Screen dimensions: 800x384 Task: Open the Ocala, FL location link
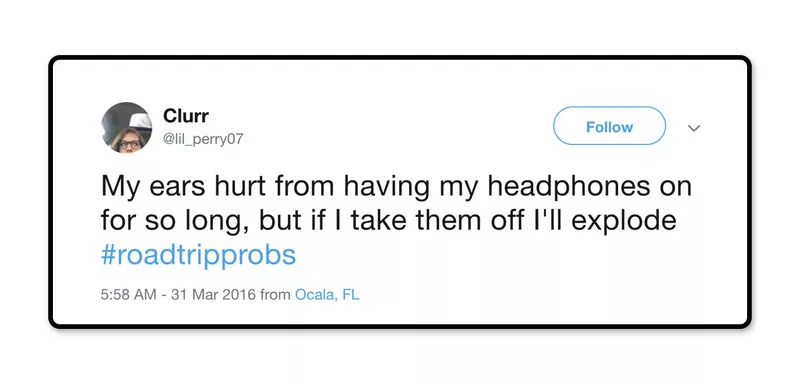click(x=327, y=294)
